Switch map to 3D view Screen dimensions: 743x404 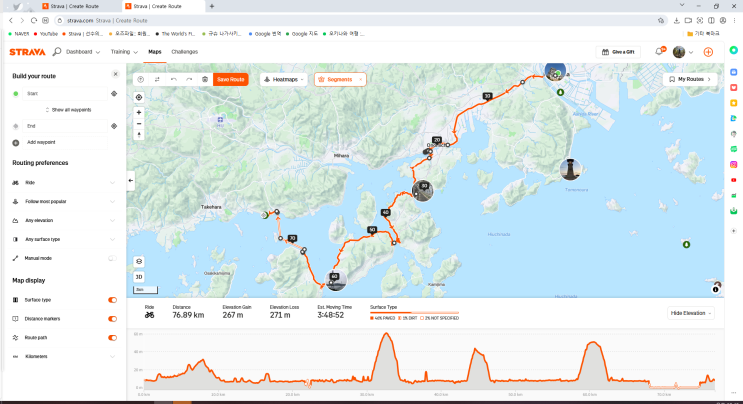pos(139,277)
